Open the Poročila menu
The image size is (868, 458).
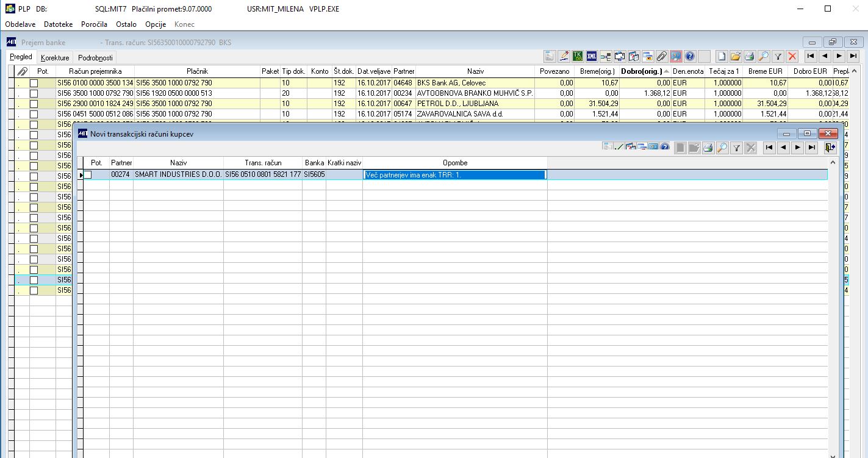[x=94, y=24]
